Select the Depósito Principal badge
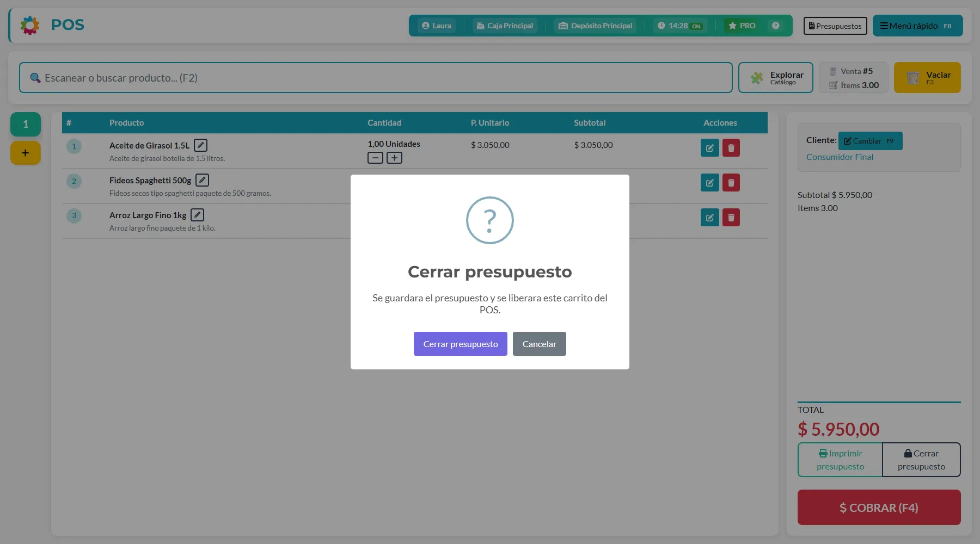 (596, 26)
